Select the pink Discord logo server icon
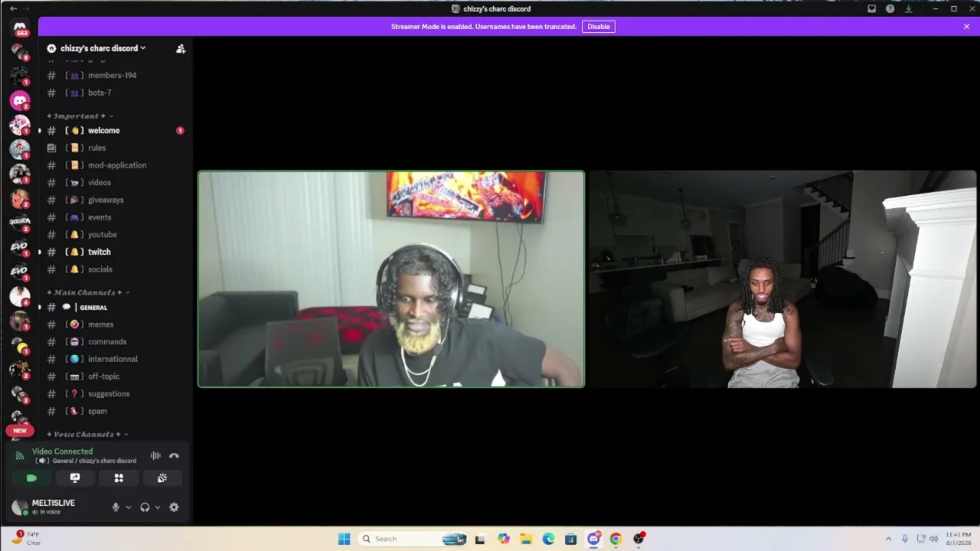 (x=20, y=100)
